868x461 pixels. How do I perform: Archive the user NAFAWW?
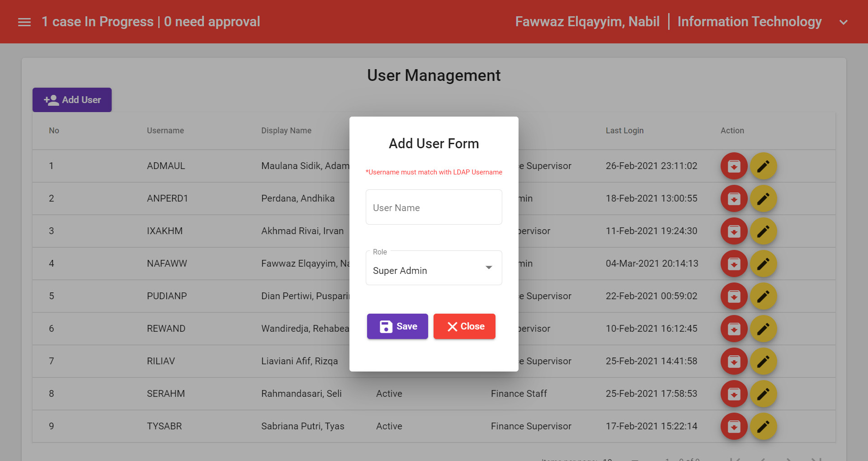(734, 263)
